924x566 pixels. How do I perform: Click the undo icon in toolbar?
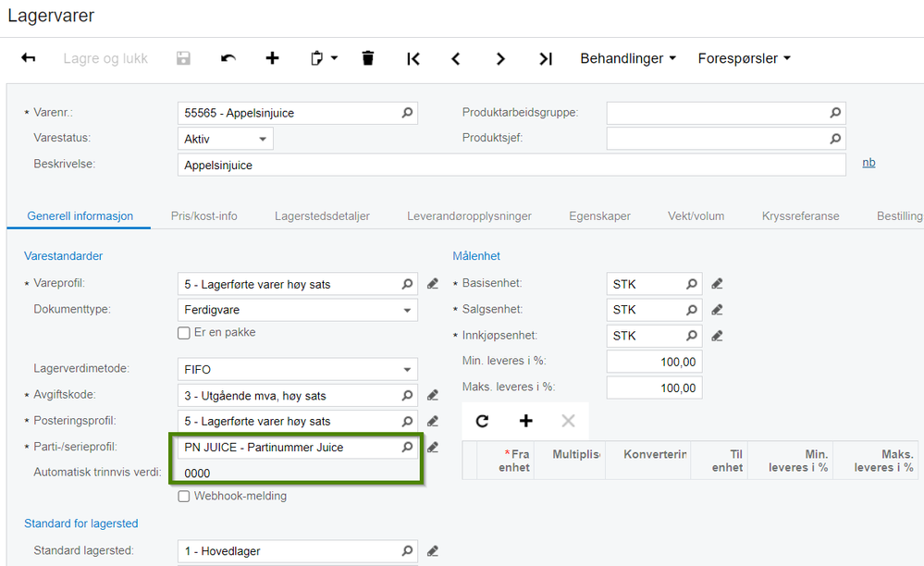(228, 58)
